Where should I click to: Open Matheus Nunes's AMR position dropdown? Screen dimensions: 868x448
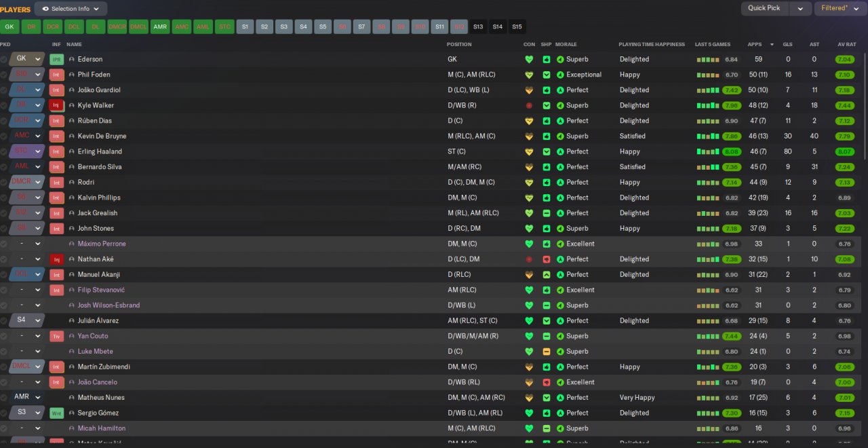pyautogui.click(x=27, y=397)
